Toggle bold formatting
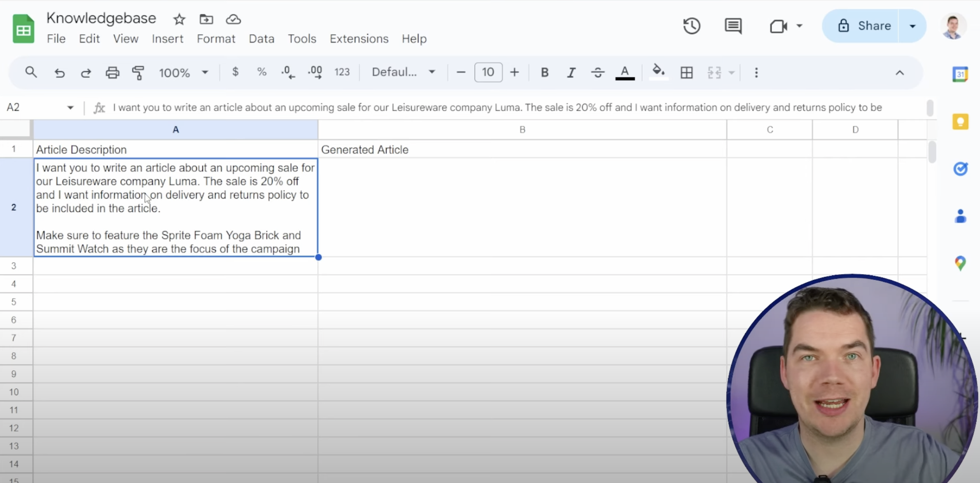Image resolution: width=980 pixels, height=483 pixels. coord(544,72)
